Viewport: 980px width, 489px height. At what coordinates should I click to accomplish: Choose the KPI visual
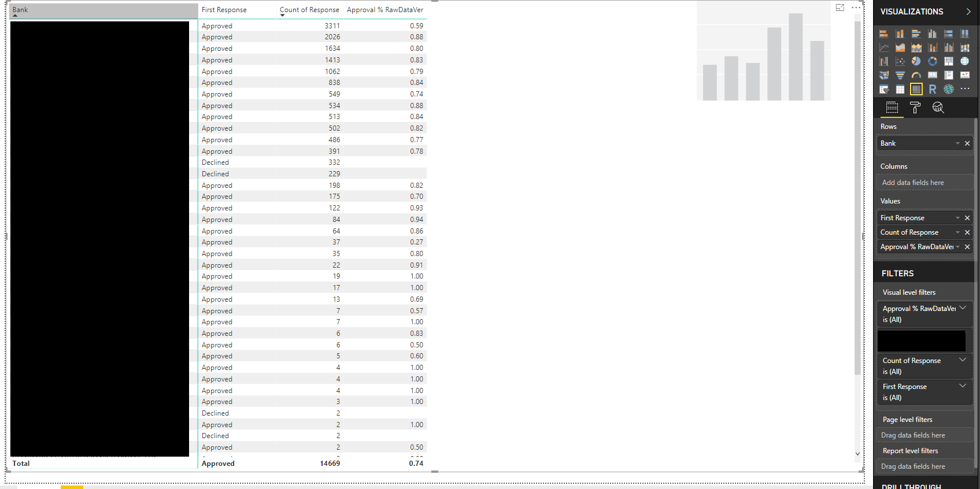point(965,75)
